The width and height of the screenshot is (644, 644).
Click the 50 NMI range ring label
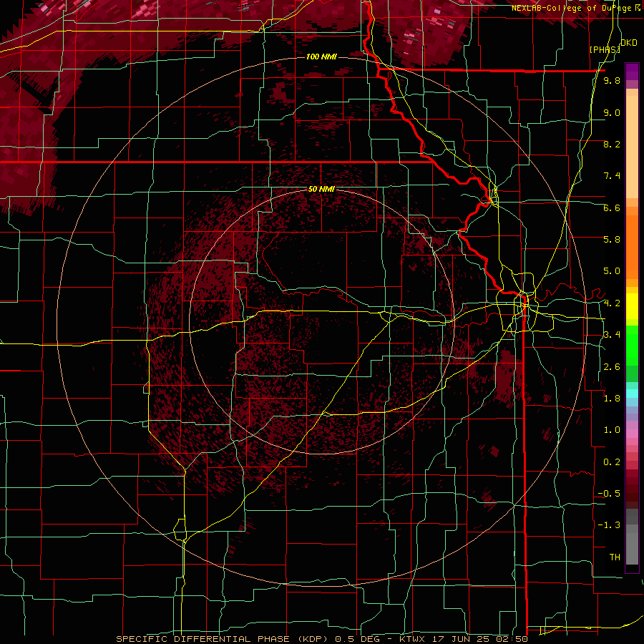[321, 189]
